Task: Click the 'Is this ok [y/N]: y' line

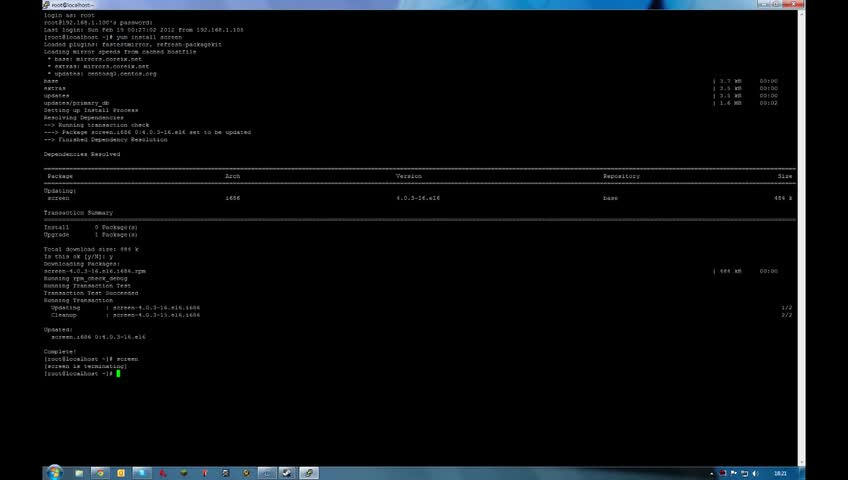Action: (x=78, y=257)
